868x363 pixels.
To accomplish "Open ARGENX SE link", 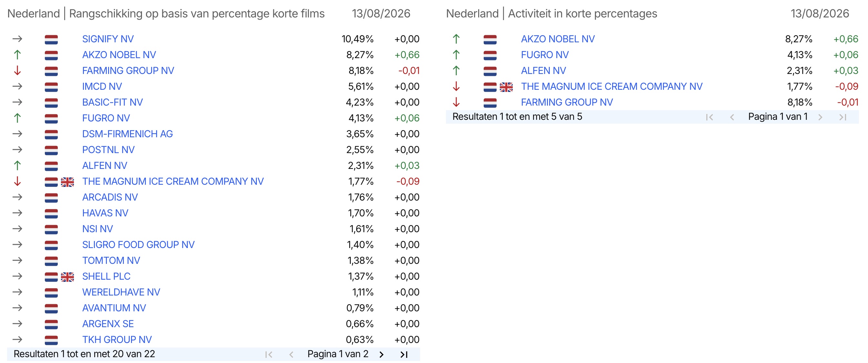I will point(108,324).
